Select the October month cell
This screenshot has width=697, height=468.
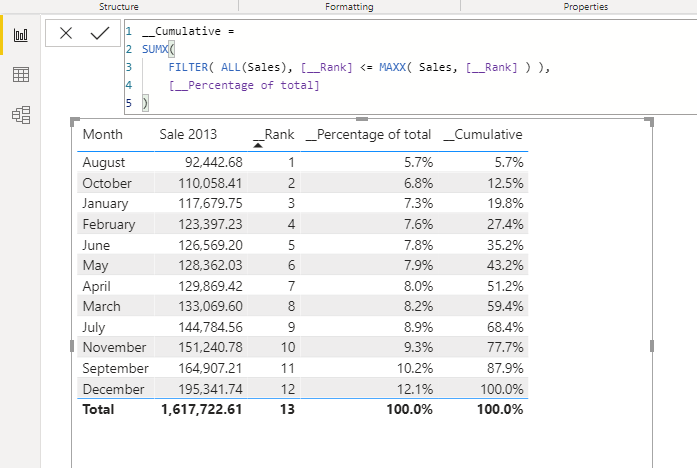[x=107, y=183]
